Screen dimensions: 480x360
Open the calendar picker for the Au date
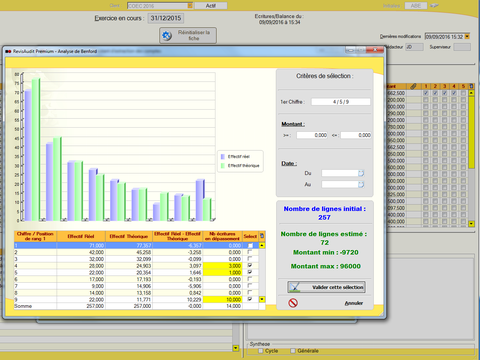pyautogui.click(x=361, y=184)
